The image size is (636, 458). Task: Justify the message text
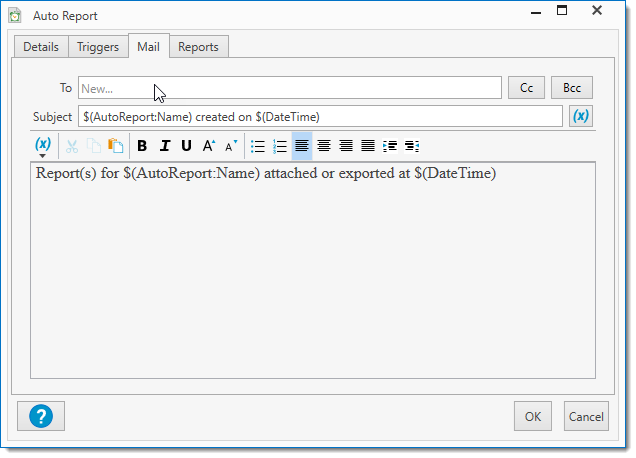[x=368, y=146]
